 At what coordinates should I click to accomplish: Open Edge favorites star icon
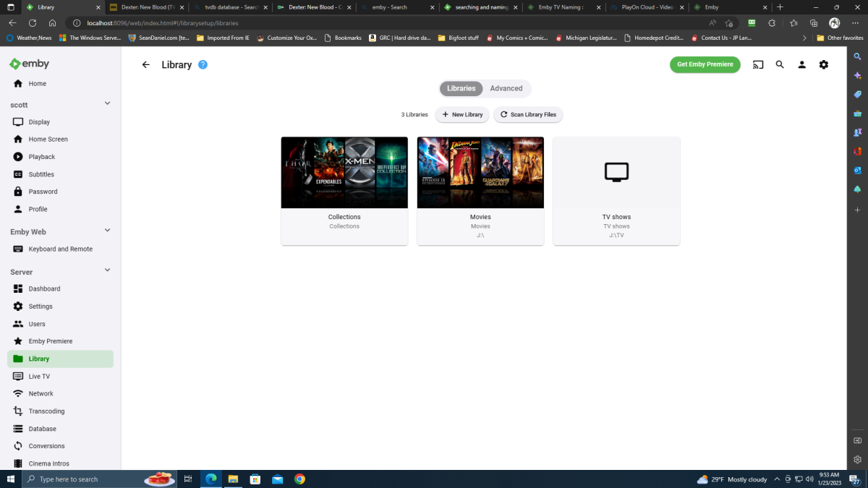[x=793, y=23]
